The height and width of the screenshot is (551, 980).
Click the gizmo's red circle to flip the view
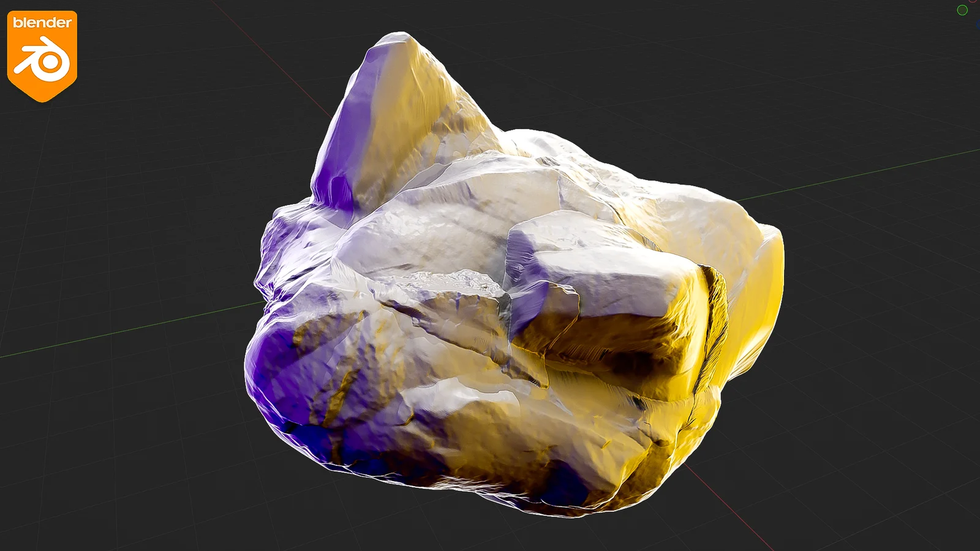point(973,1)
